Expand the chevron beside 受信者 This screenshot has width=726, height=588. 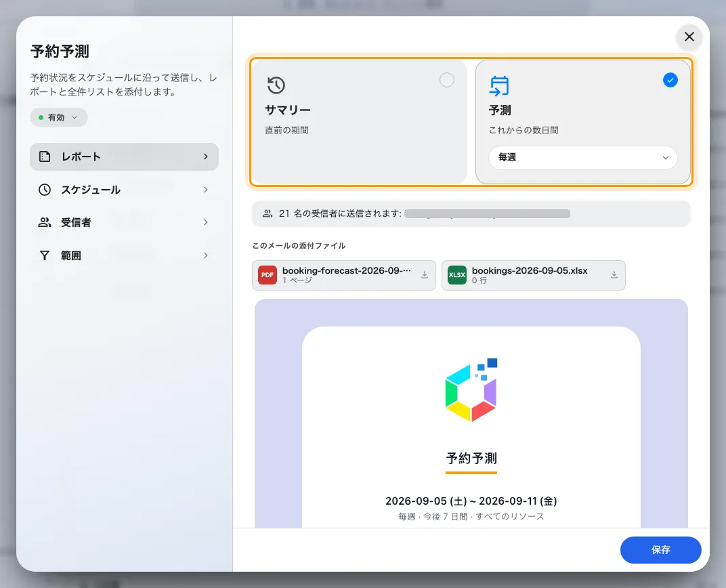pyautogui.click(x=206, y=223)
